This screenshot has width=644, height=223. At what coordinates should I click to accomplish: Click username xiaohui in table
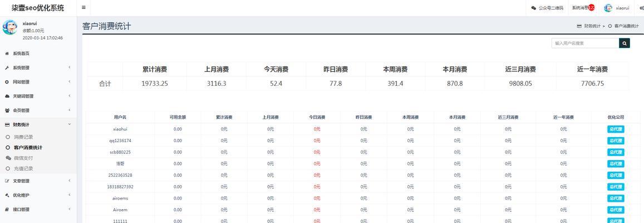(120, 129)
